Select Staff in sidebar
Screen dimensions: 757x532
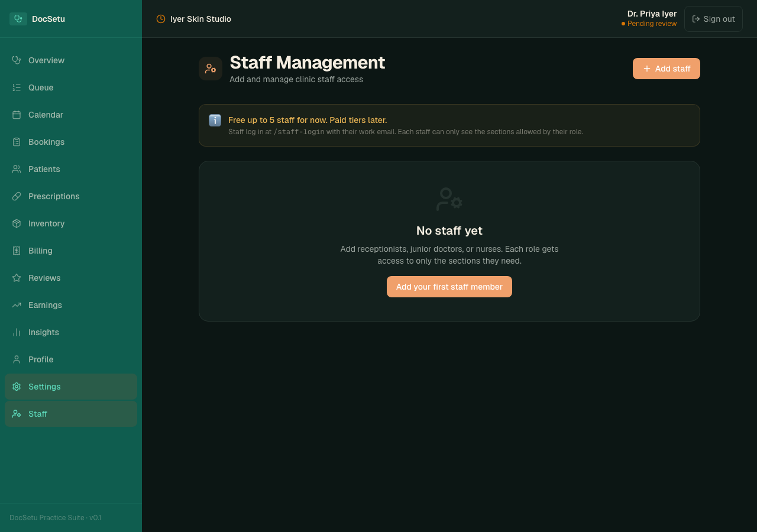click(x=71, y=414)
